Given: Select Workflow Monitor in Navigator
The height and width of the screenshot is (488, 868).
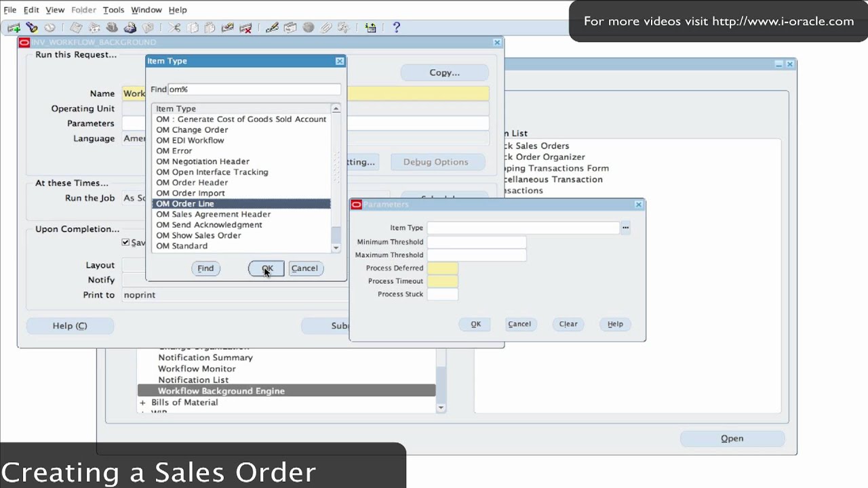Looking at the screenshot, I should coord(197,369).
